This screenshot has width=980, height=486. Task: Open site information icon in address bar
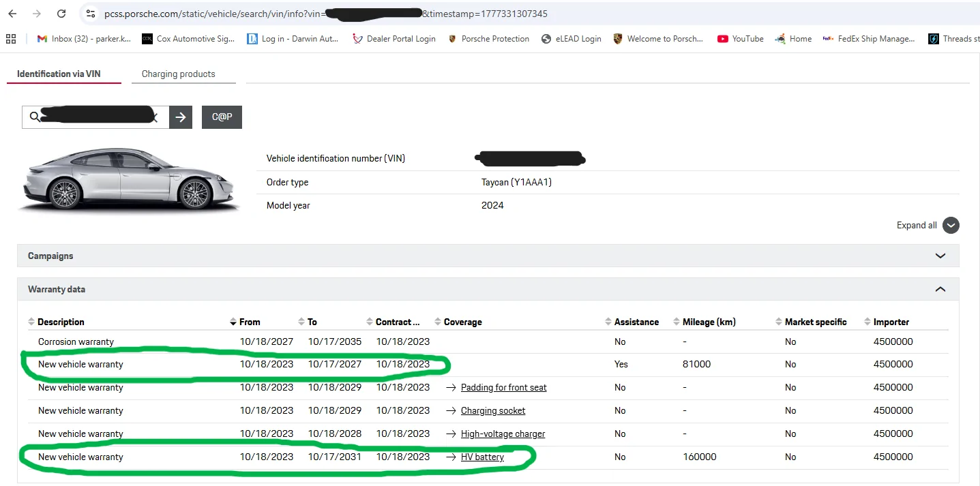pos(91,14)
